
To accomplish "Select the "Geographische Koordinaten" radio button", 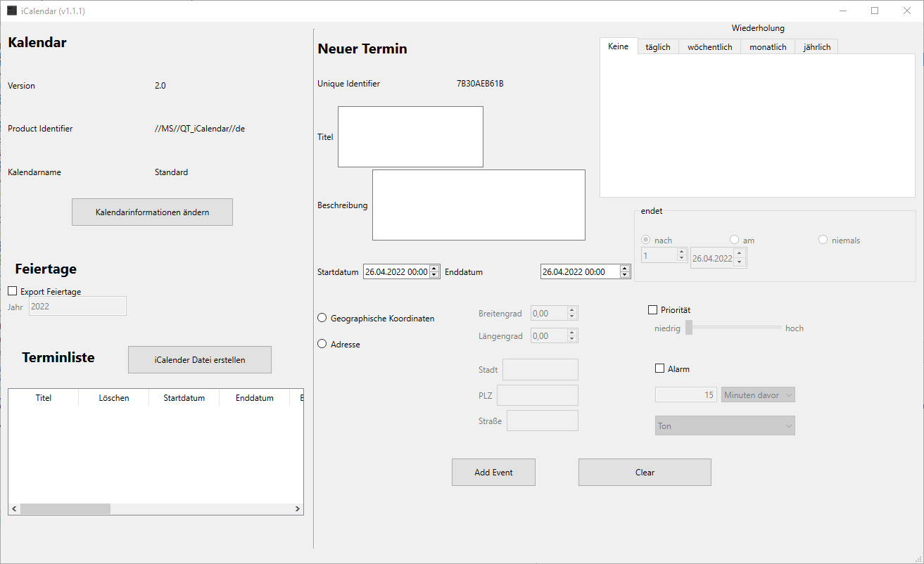I will tap(322, 317).
